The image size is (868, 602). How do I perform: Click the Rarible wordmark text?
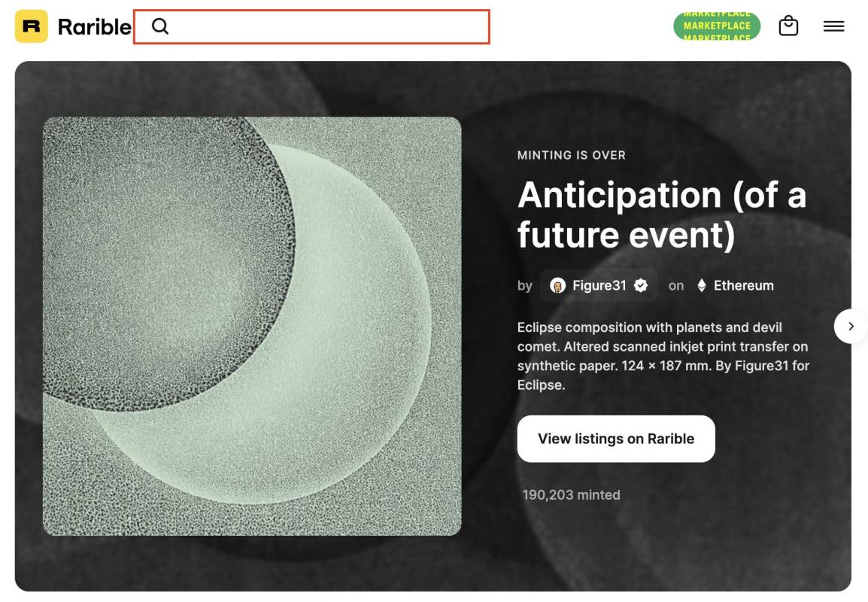click(94, 26)
